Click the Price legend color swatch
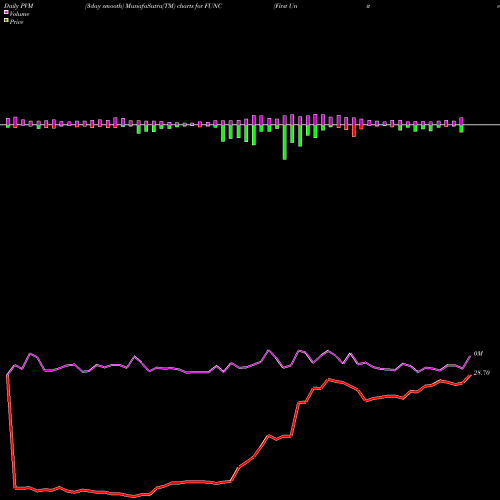Screen dimensions: 500x500 (6, 21)
